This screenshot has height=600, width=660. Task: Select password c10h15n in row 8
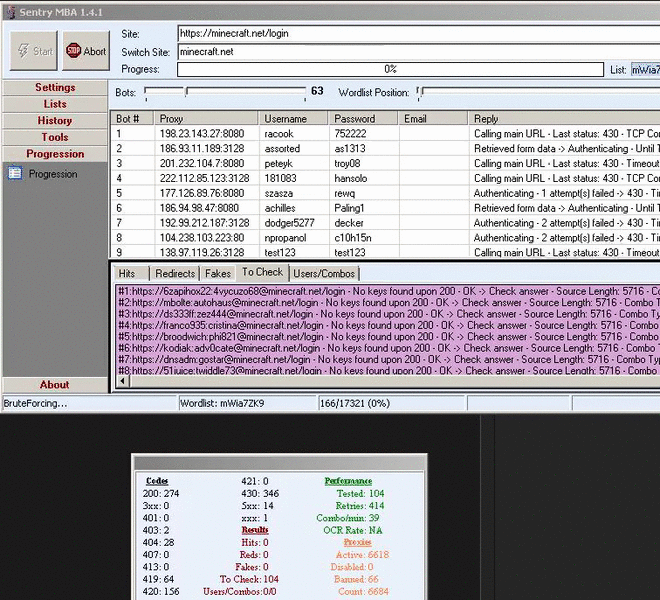[353, 238]
